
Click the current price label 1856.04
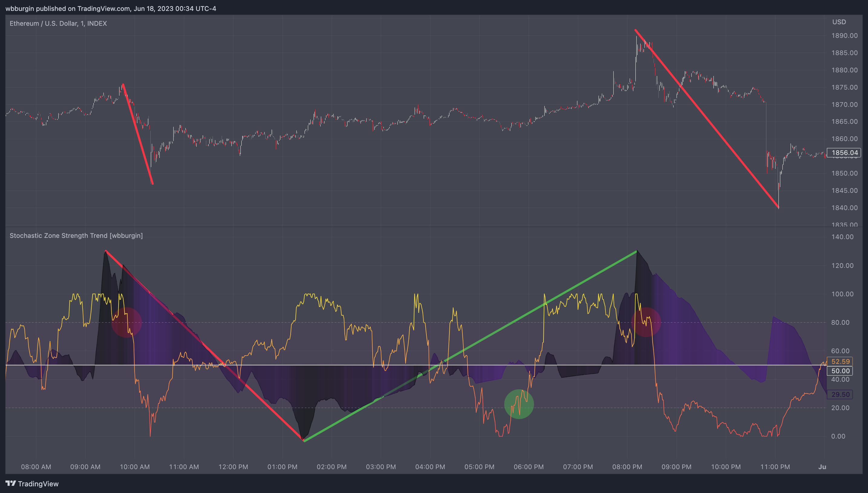[844, 153]
